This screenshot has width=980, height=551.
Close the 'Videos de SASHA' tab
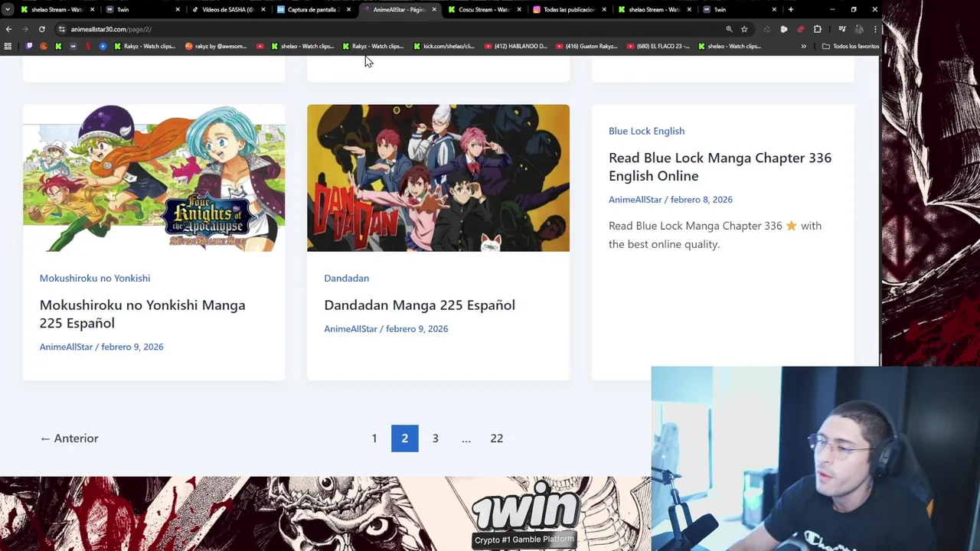[x=263, y=9]
